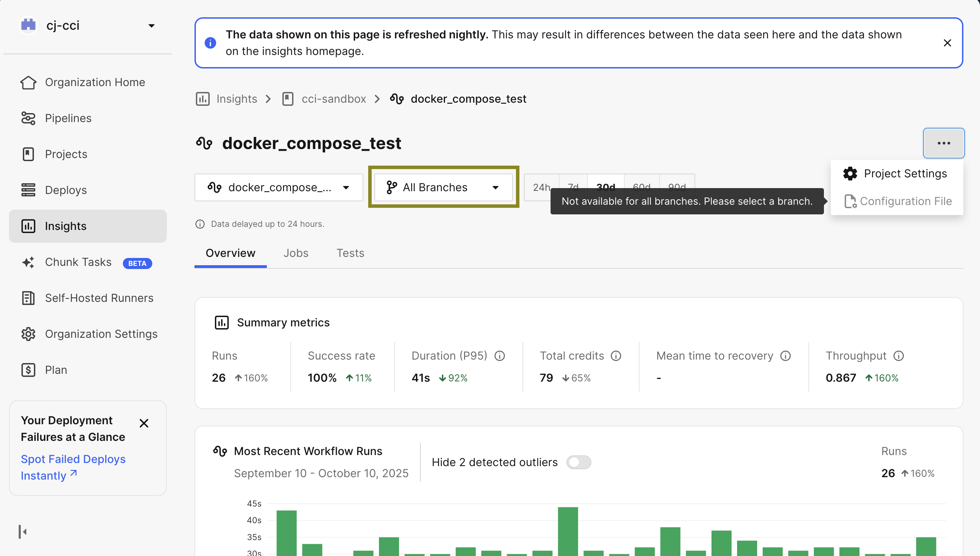Collapse the sidebar with the collapse icon
Image resolution: width=980 pixels, height=556 pixels.
pos(22,531)
